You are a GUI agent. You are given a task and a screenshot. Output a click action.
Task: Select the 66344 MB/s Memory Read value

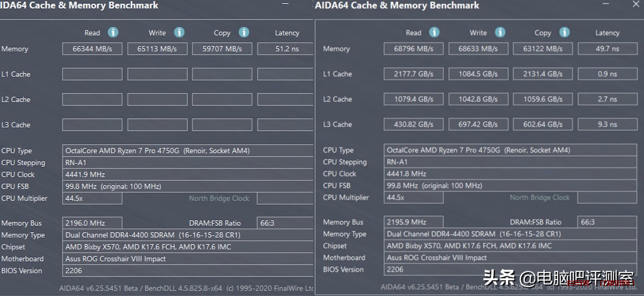click(x=92, y=49)
